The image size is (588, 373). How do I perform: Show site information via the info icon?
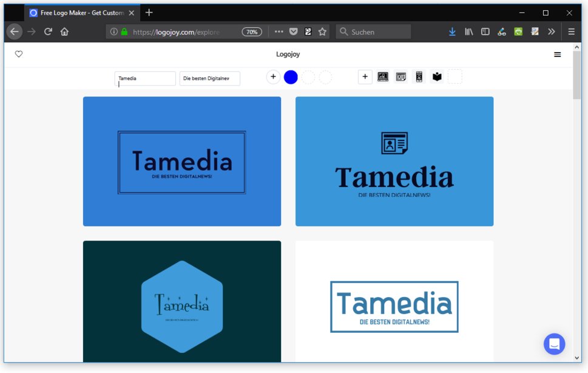[114, 32]
